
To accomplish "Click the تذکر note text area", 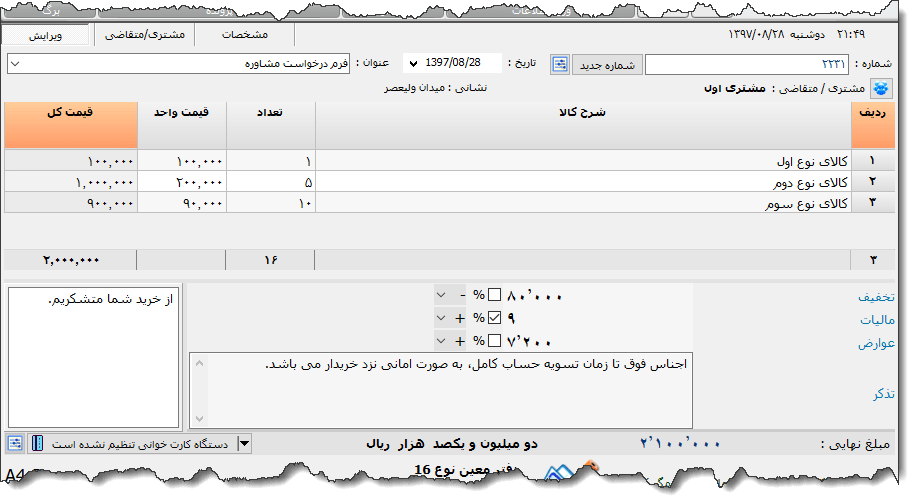I will (441, 390).
